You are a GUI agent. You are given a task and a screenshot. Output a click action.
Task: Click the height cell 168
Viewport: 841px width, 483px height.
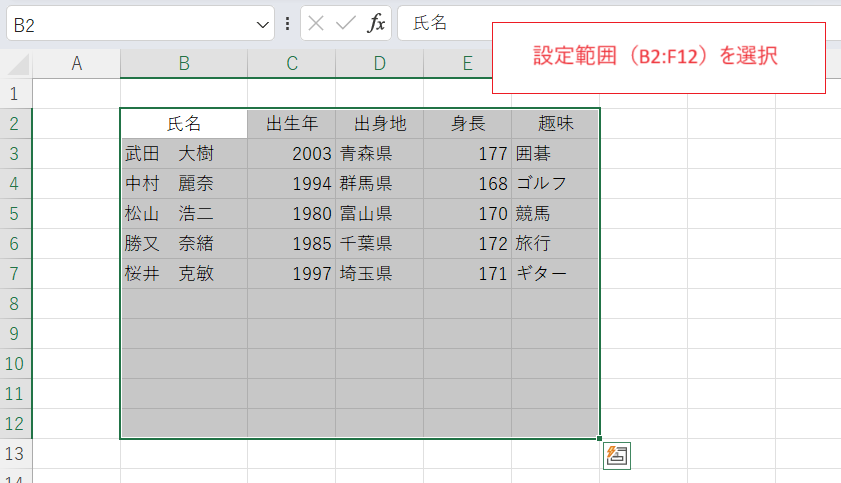(x=468, y=184)
